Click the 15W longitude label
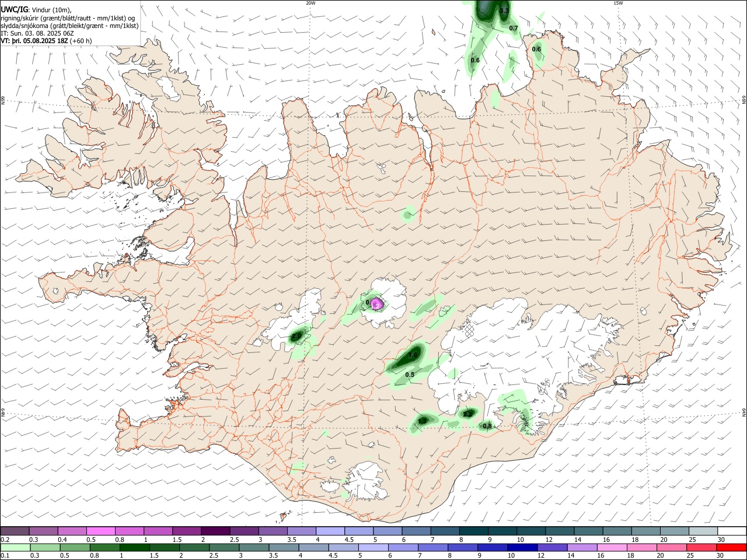Screen dimensions: 747x560 click(618, 3)
